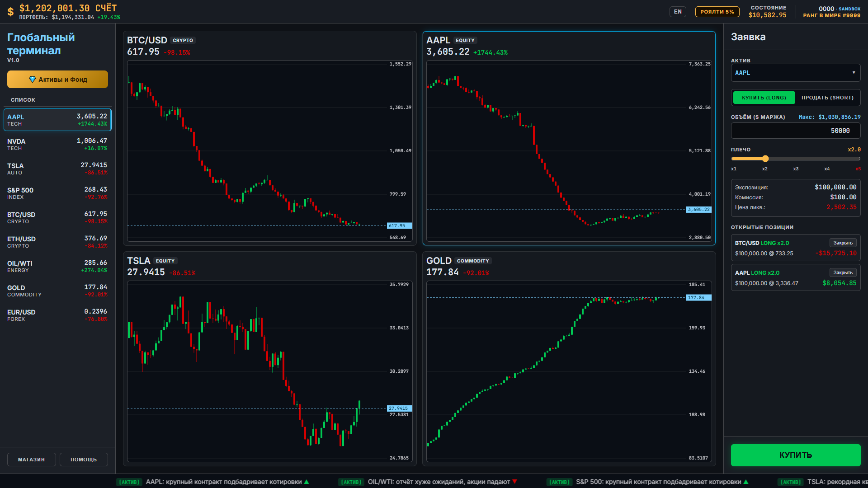Select AAPL in the asset list
The image size is (868, 488).
57,120
